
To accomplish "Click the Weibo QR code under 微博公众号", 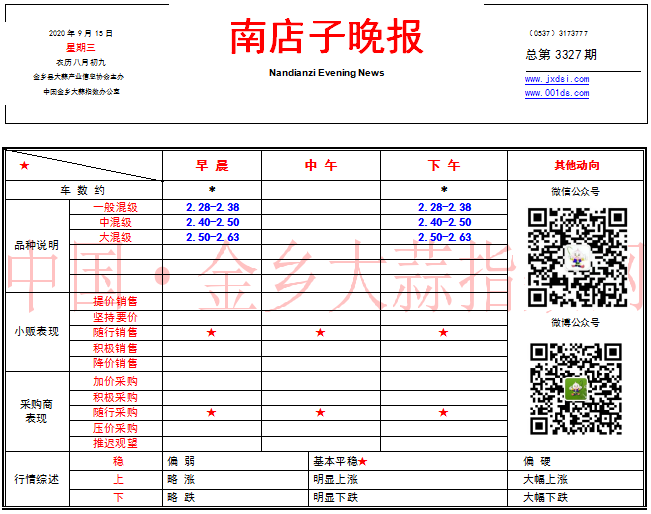I will point(575,389).
